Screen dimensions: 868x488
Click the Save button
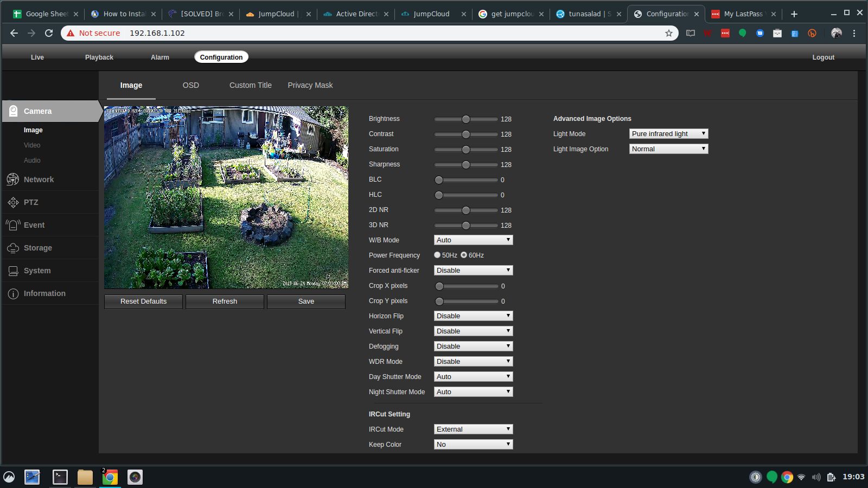306,301
